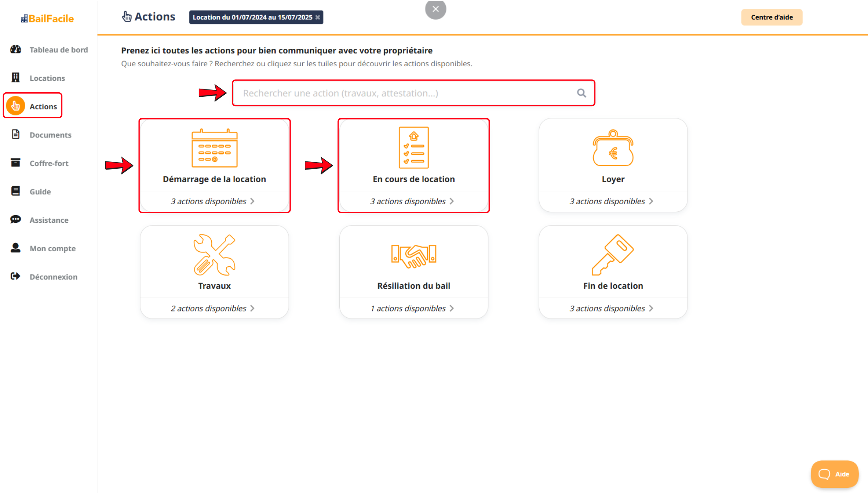Click the Déconnexion logout icon

pos(15,276)
